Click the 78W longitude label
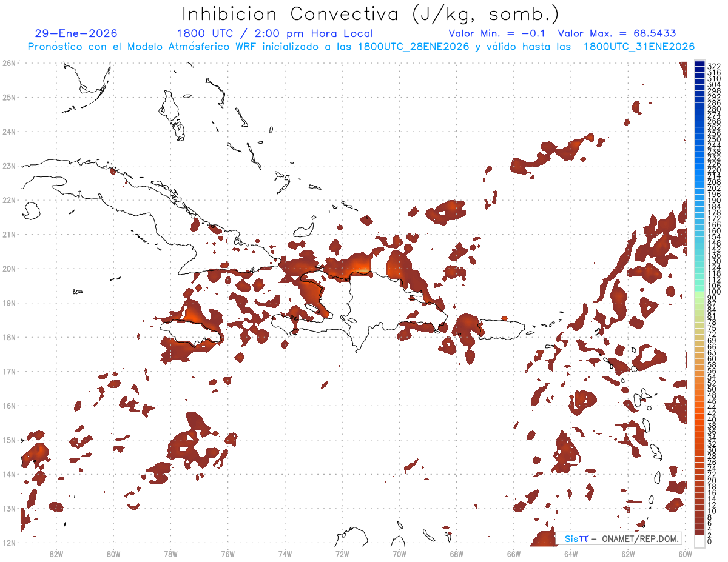The height and width of the screenshot is (562, 728). pyautogui.click(x=170, y=554)
